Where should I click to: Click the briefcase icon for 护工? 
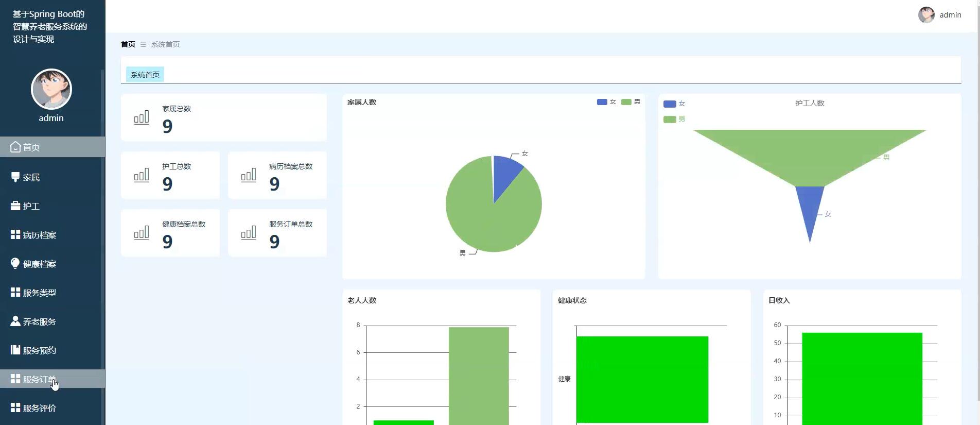(15, 206)
